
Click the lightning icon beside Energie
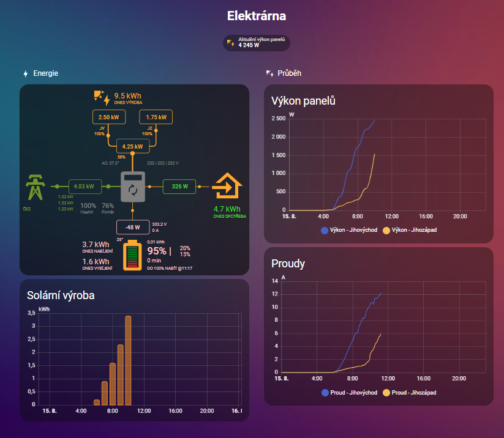[x=26, y=74]
